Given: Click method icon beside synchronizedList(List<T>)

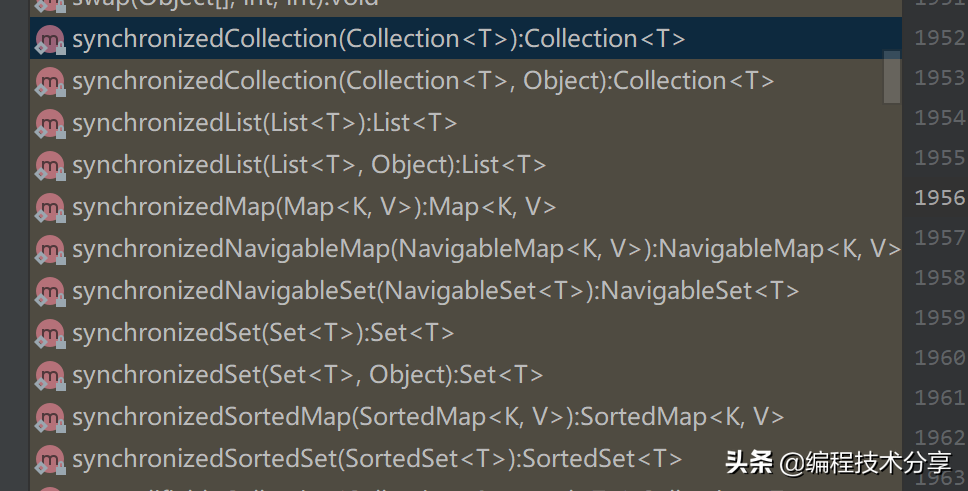Looking at the screenshot, I should point(48,123).
